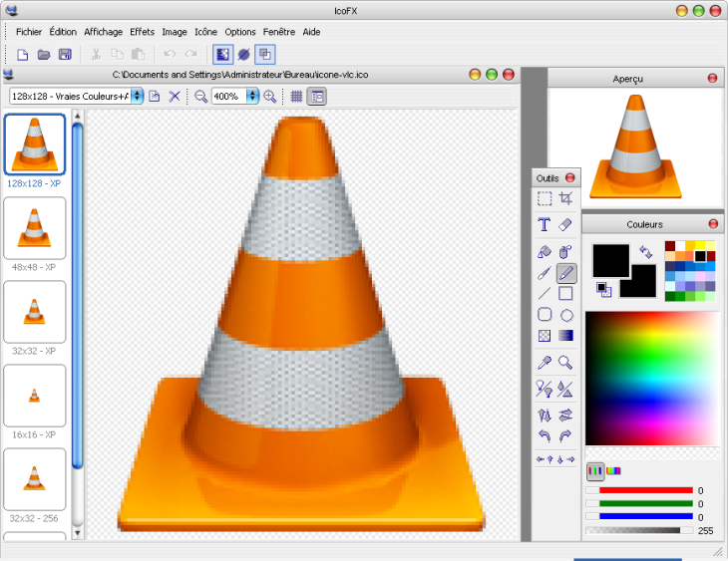This screenshot has width=728, height=561.
Task: Click the red color channel slider
Action: pos(645,490)
